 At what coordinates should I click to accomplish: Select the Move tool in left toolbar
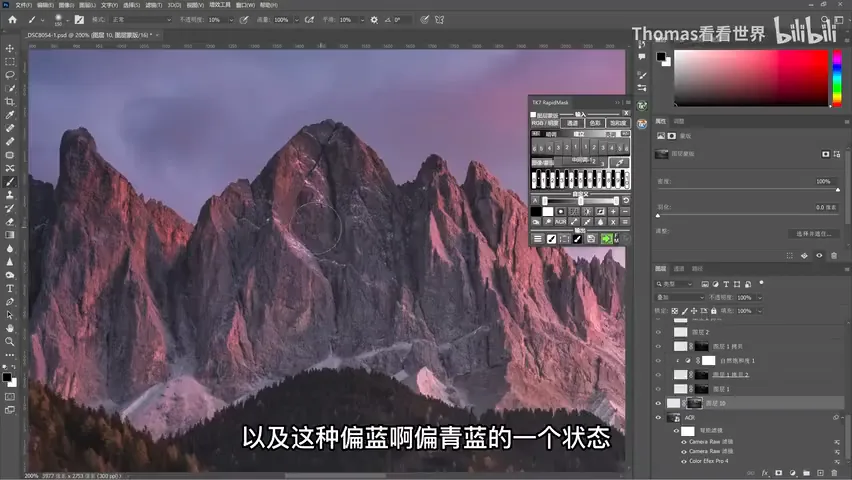tap(10, 48)
